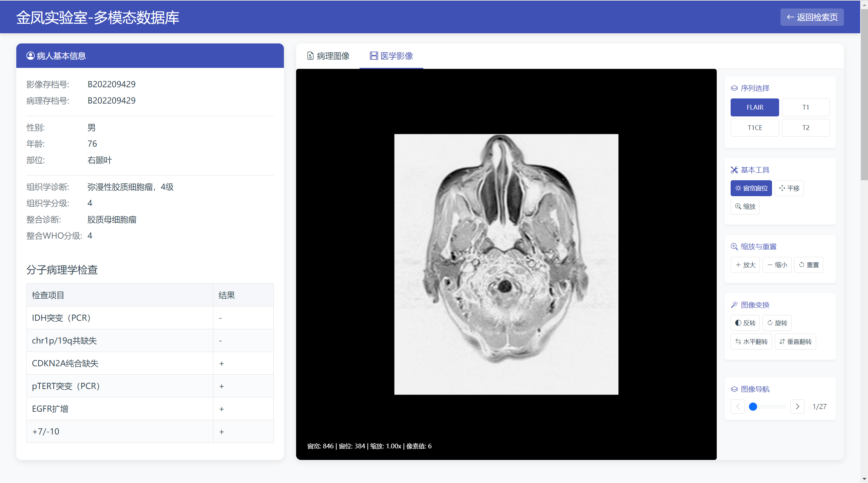
Task: Click the 放大 zoom-in button
Action: [745, 265]
